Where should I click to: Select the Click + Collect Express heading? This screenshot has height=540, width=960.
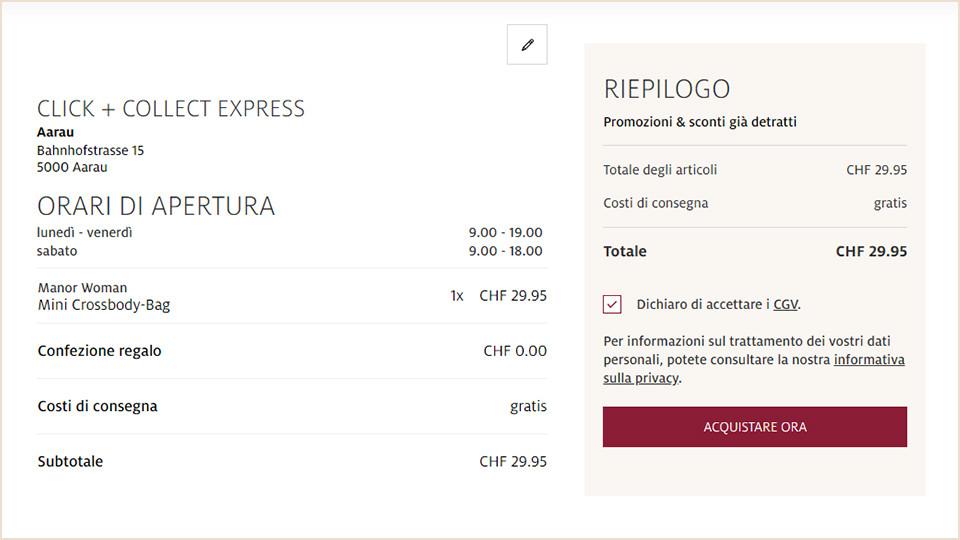coord(171,108)
